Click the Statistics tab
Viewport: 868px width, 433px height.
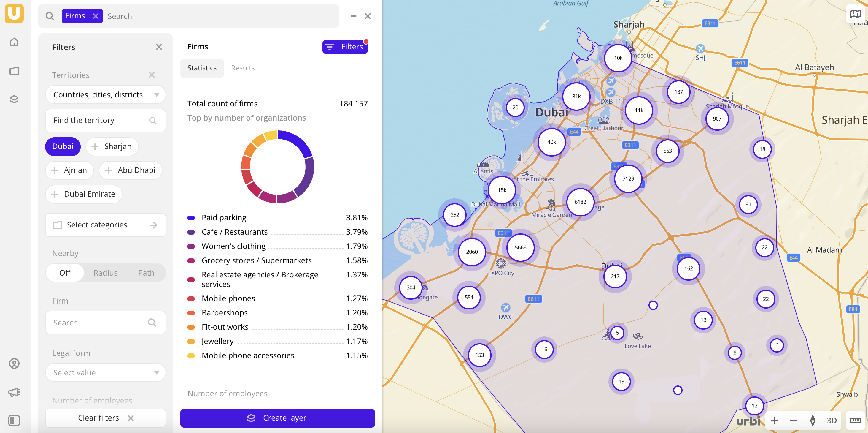[202, 68]
